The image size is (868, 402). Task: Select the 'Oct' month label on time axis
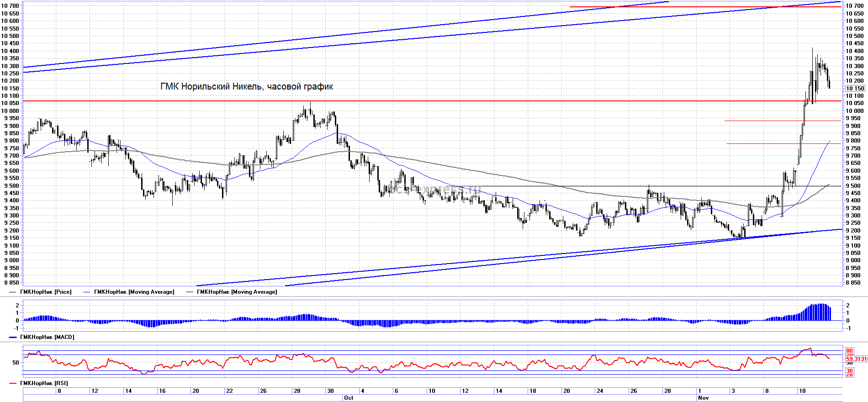click(349, 398)
